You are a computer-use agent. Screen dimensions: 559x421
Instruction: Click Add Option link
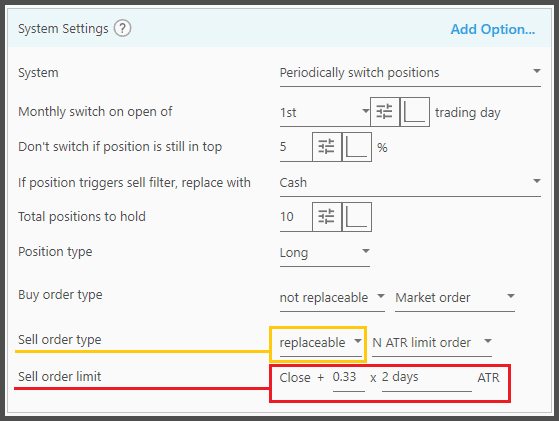(493, 29)
